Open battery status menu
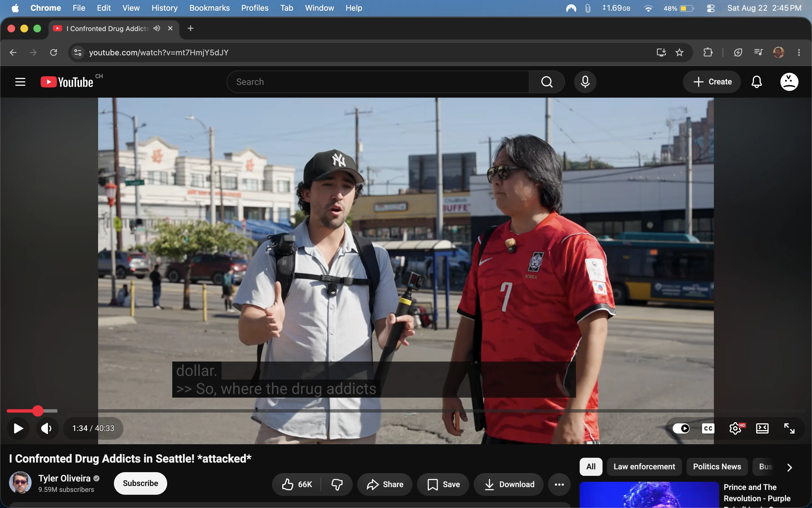Screen dimensions: 812x508 pyautogui.click(x=679, y=8)
